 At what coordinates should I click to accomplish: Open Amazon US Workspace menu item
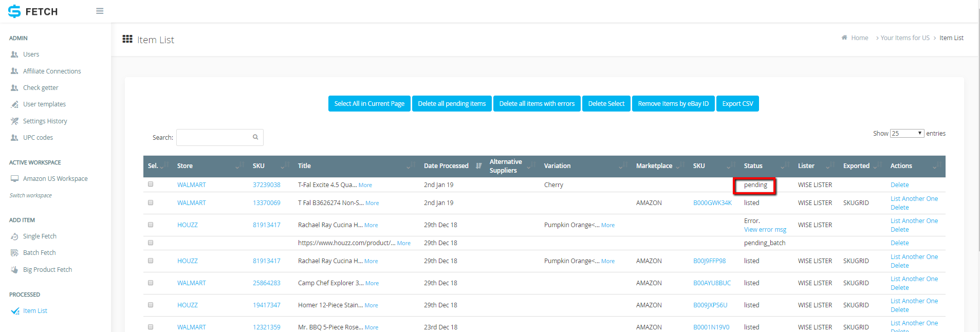[x=55, y=179]
